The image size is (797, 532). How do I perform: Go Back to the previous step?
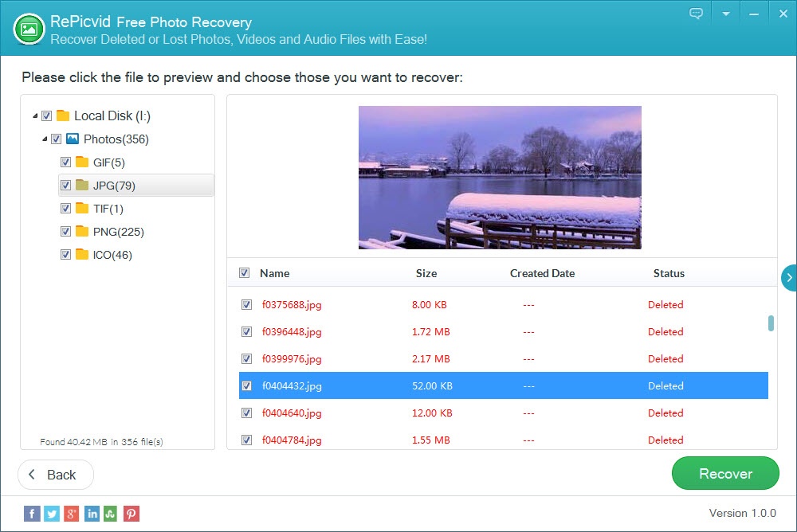pos(56,475)
